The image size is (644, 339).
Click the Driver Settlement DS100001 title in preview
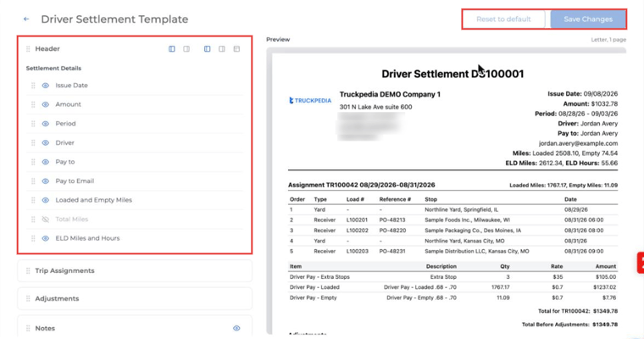point(452,74)
